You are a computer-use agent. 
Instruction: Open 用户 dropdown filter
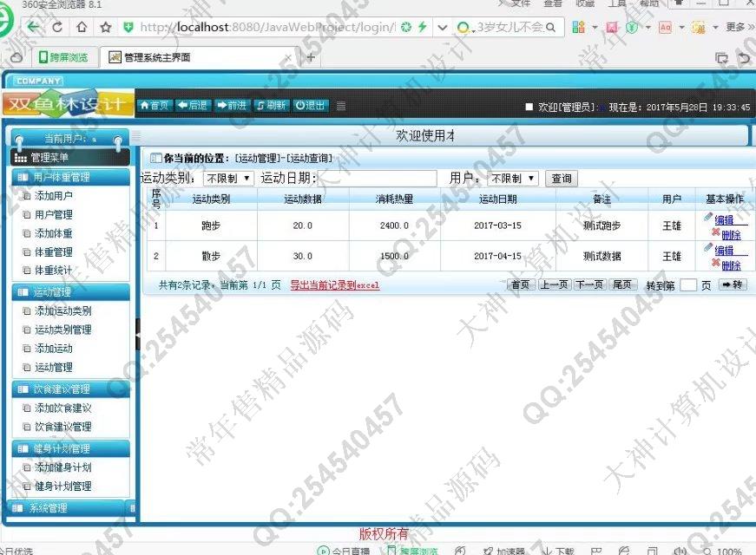pos(512,179)
